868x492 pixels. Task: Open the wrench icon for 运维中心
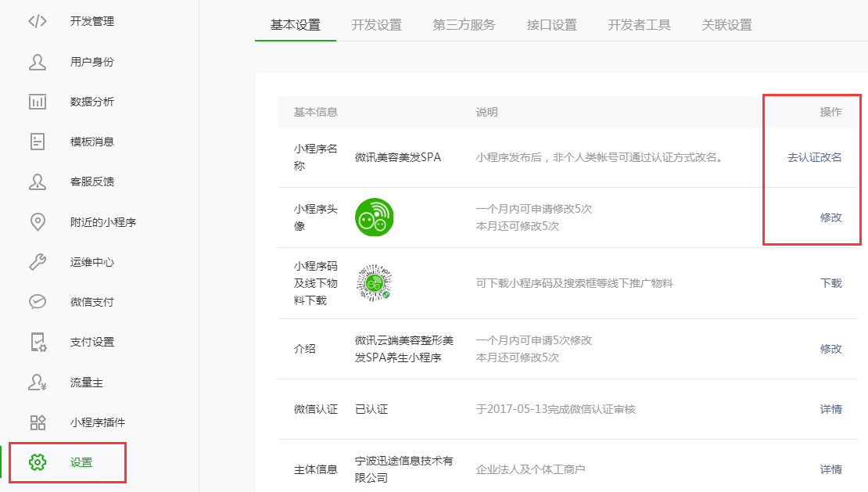tap(38, 262)
